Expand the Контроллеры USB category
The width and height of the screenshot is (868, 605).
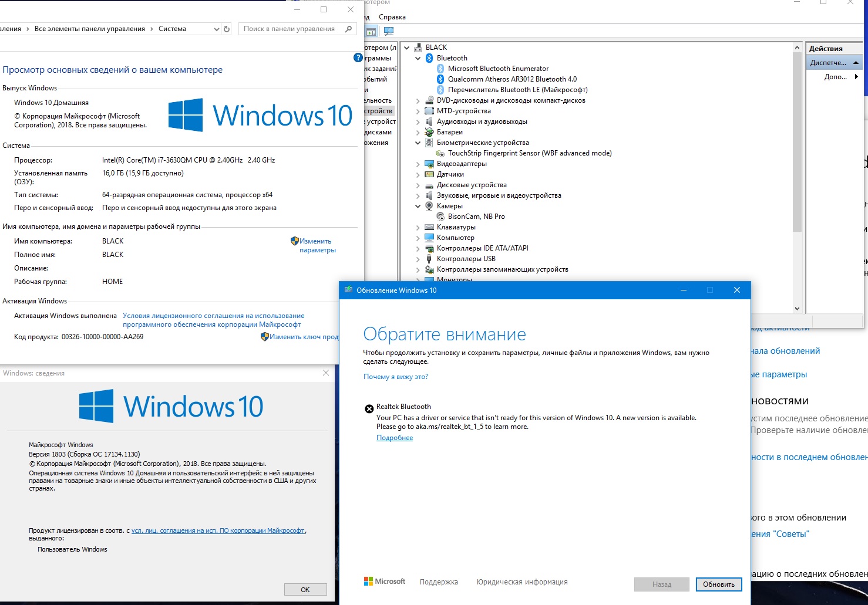point(418,259)
